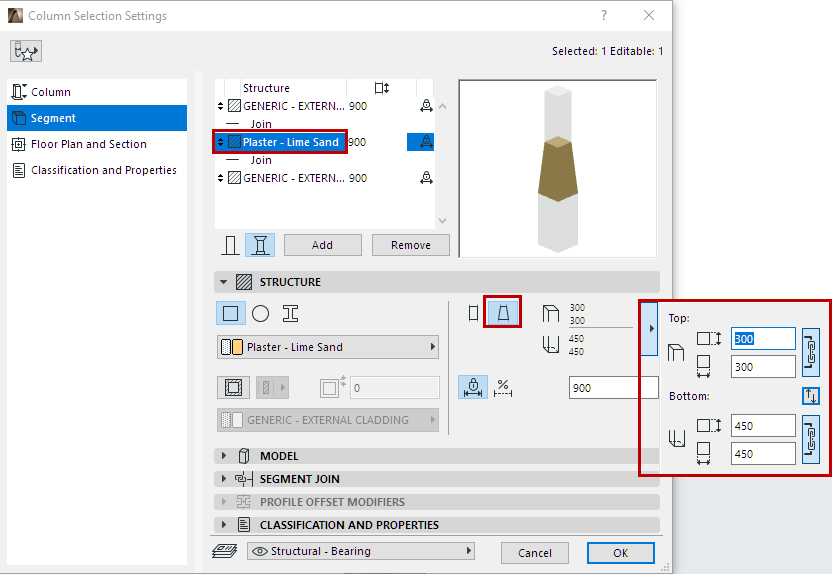Click the help question mark button
This screenshot has height=574, width=832.
pos(604,15)
